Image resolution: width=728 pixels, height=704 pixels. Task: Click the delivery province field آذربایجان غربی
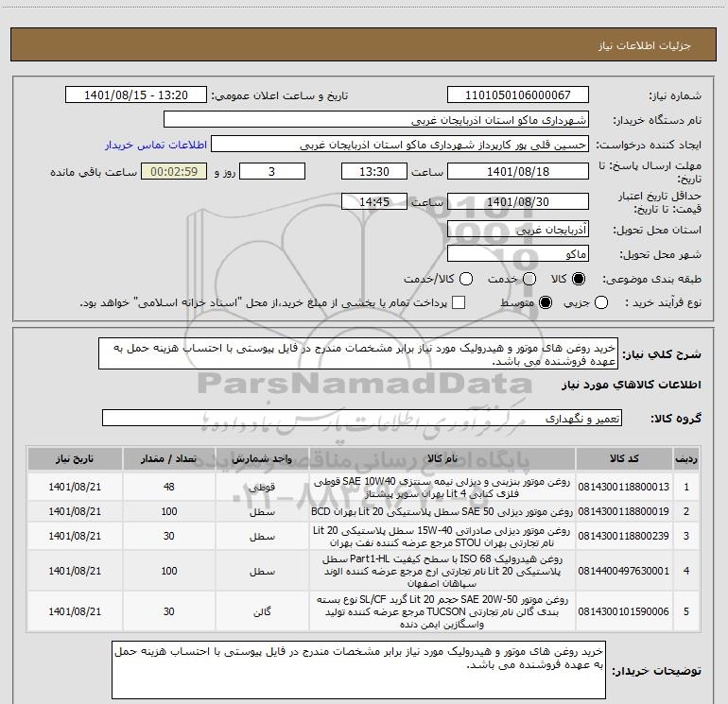[518, 230]
